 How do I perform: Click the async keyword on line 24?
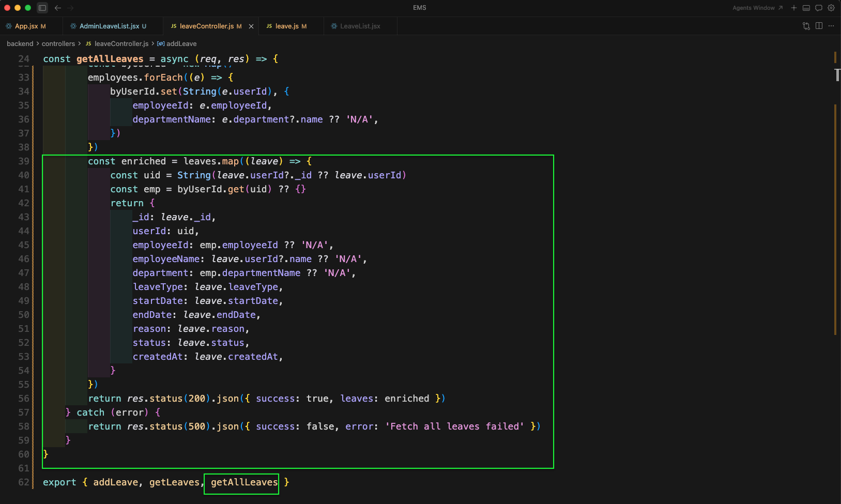[x=174, y=59]
